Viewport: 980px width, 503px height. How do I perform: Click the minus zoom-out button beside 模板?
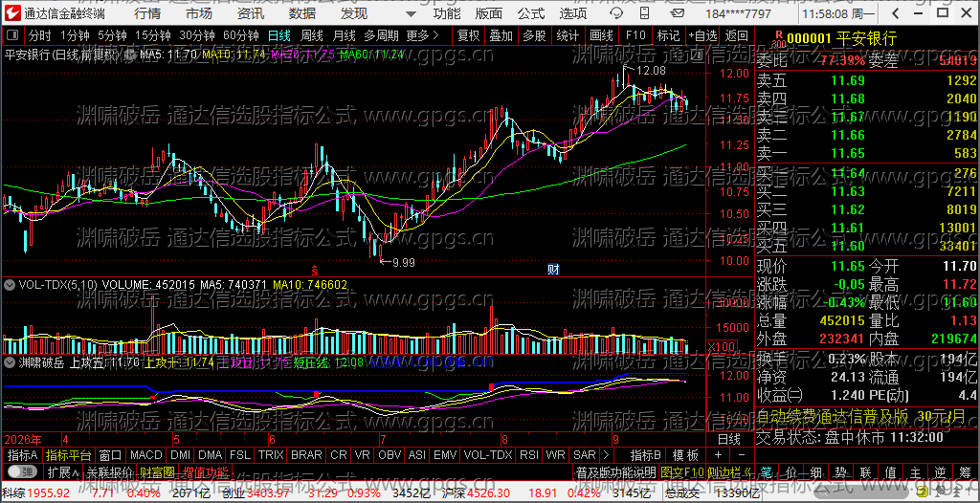(742, 454)
